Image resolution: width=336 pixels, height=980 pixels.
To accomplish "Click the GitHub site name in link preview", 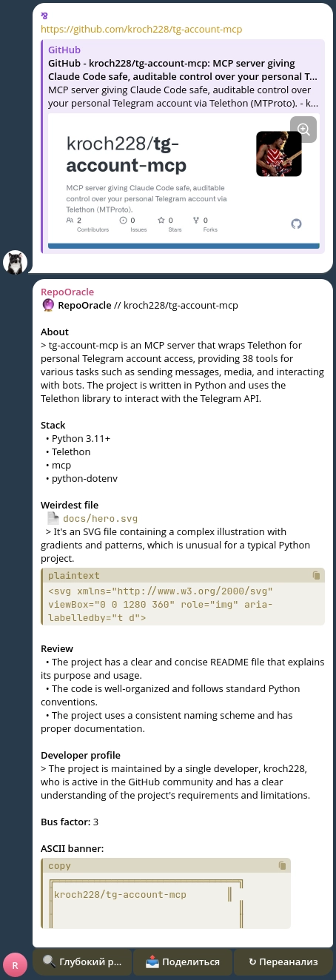I will (64, 50).
